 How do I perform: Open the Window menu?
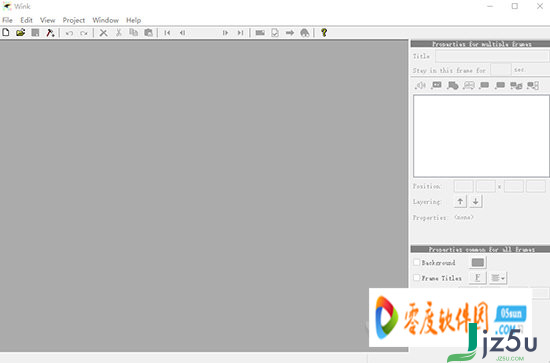[x=106, y=20]
